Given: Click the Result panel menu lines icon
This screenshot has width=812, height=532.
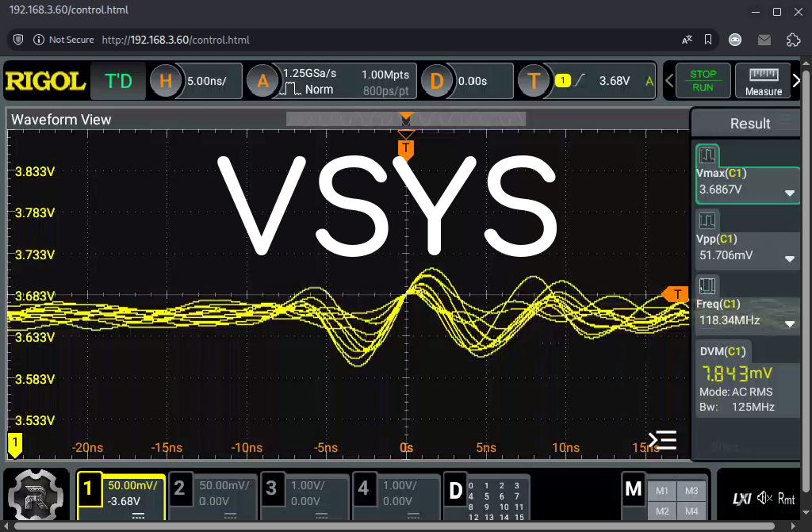Looking at the screenshot, I should pyautogui.click(x=786, y=122).
